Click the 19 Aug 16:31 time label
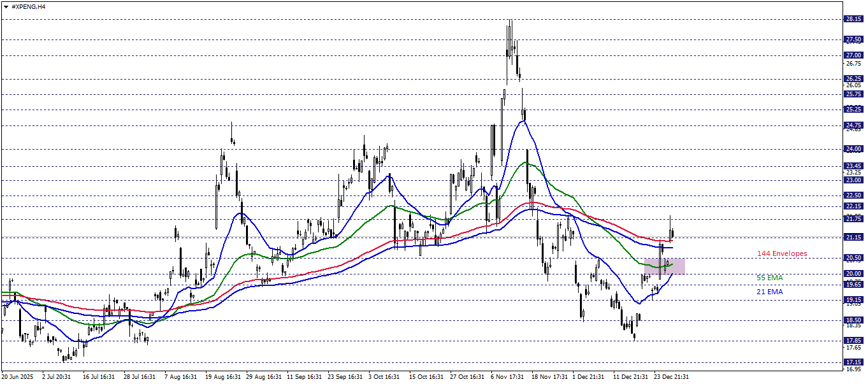 pos(223,376)
